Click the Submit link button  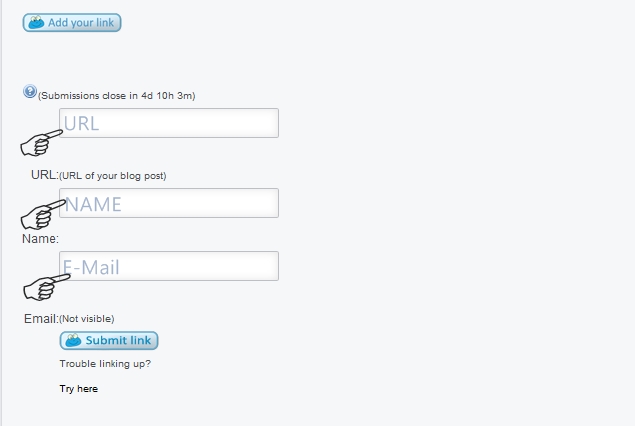[x=109, y=341]
